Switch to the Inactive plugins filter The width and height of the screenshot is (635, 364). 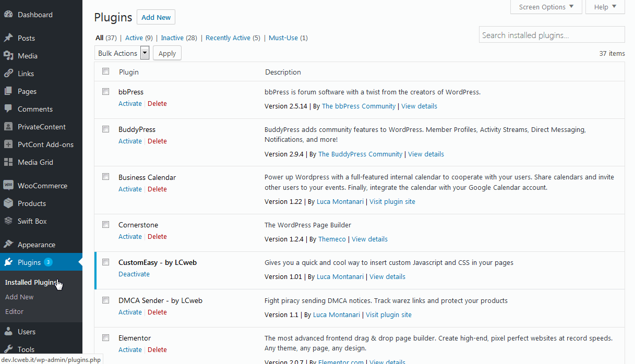point(172,38)
